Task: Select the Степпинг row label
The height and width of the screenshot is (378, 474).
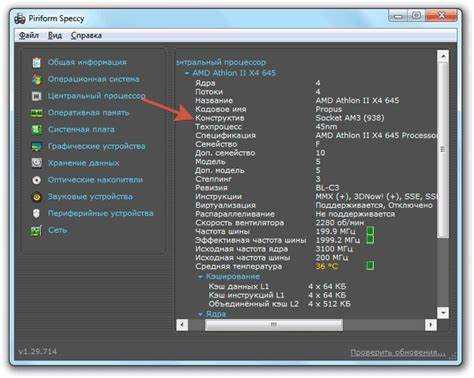Action: point(213,179)
